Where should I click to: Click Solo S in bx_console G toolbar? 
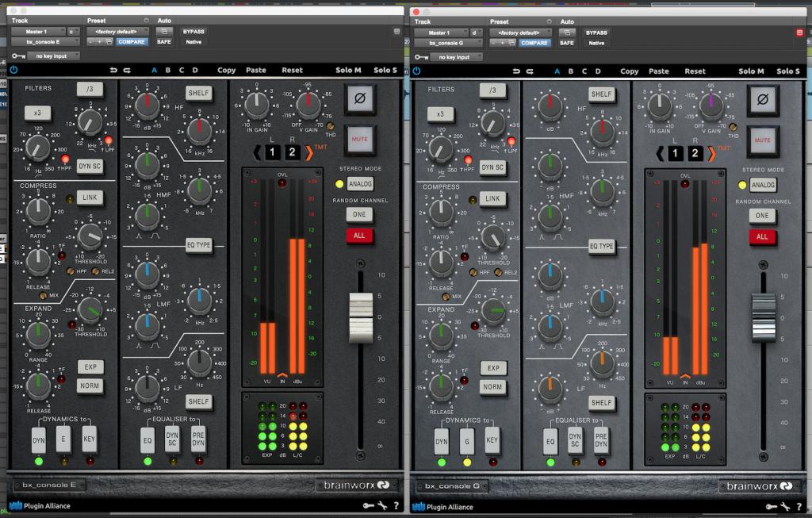pyautogui.click(x=788, y=71)
